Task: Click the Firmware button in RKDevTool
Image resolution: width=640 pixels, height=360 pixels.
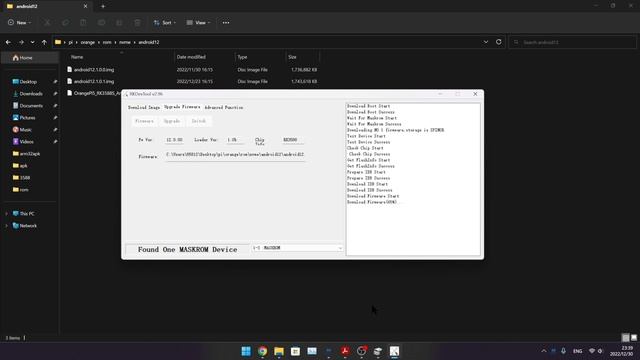Action: click(x=144, y=121)
